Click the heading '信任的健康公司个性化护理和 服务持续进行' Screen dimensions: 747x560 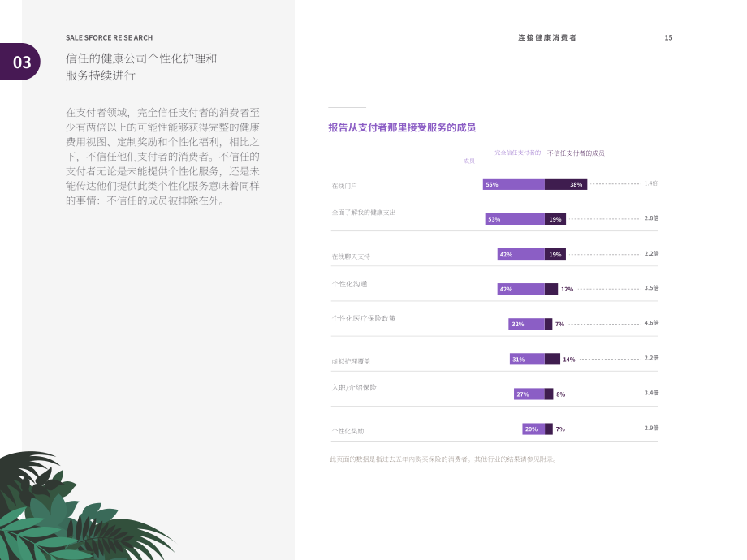click(141, 67)
